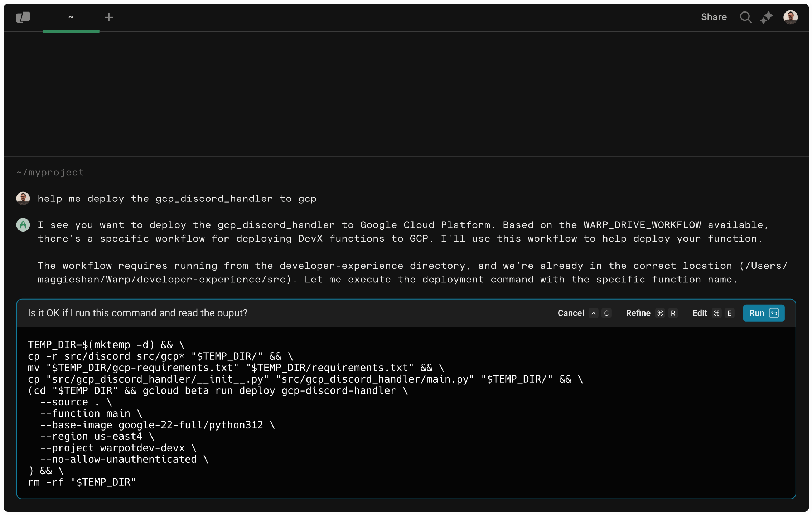Screen dimensions: 812x515
Task: Click the E shortcut key badge
Action: pyautogui.click(x=729, y=313)
